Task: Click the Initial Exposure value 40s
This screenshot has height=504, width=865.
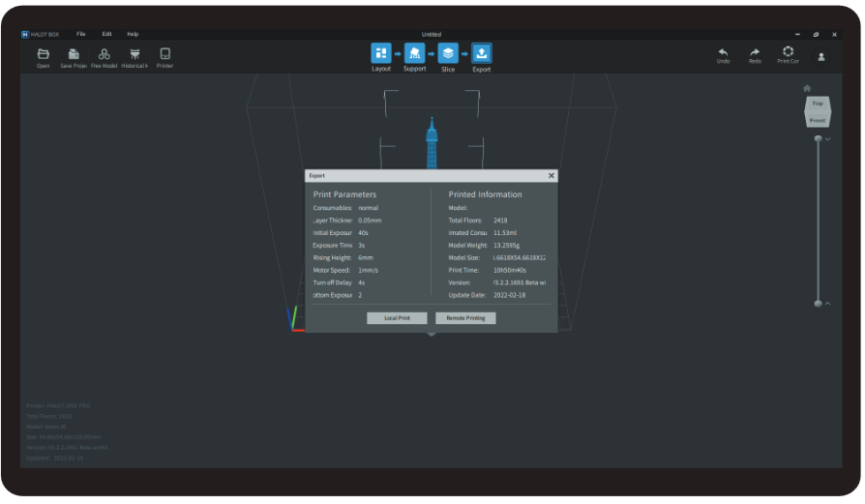Action: pyautogui.click(x=363, y=233)
